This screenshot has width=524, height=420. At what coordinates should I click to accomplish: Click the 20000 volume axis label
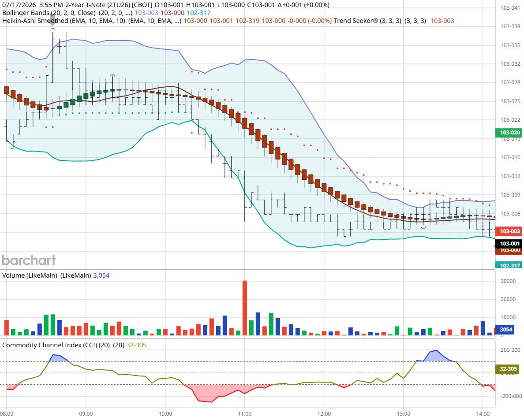tap(508, 299)
